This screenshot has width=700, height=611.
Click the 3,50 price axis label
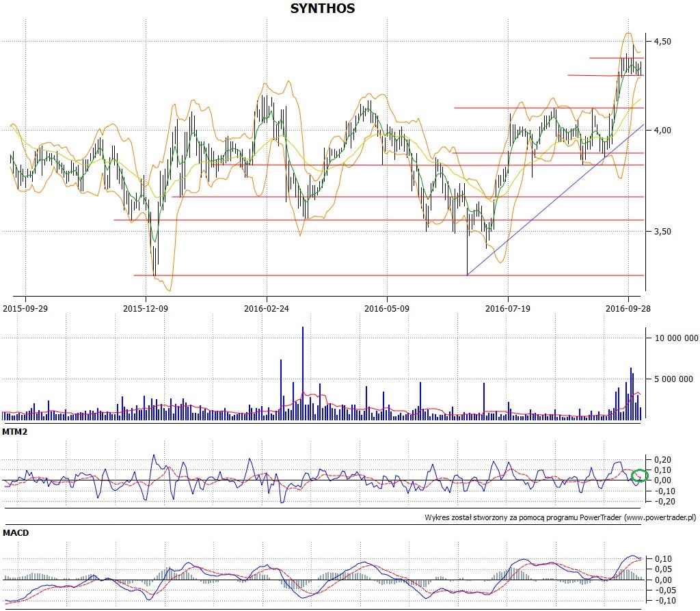(662, 231)
